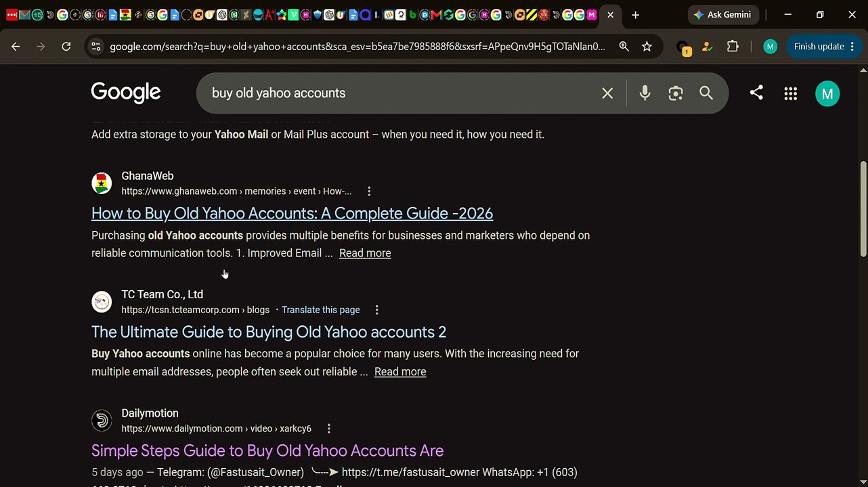Click Read more under GhanaWeb snippet
Image resolution: width=868 pixels, height=487 pixels.
(x=365, y=253)
